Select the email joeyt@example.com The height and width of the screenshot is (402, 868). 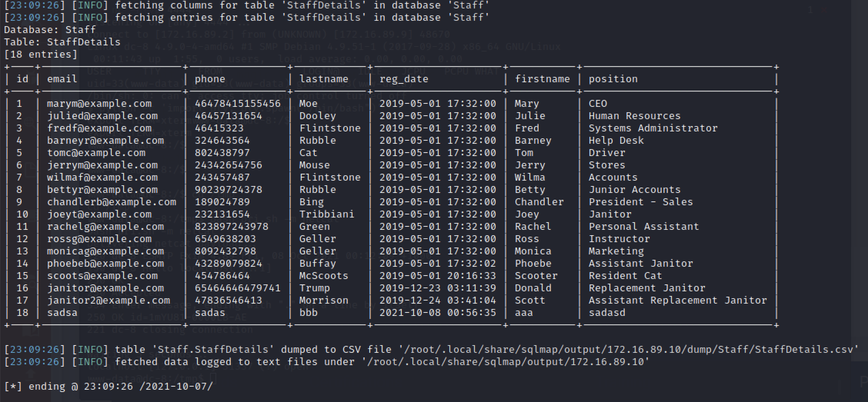99,214
